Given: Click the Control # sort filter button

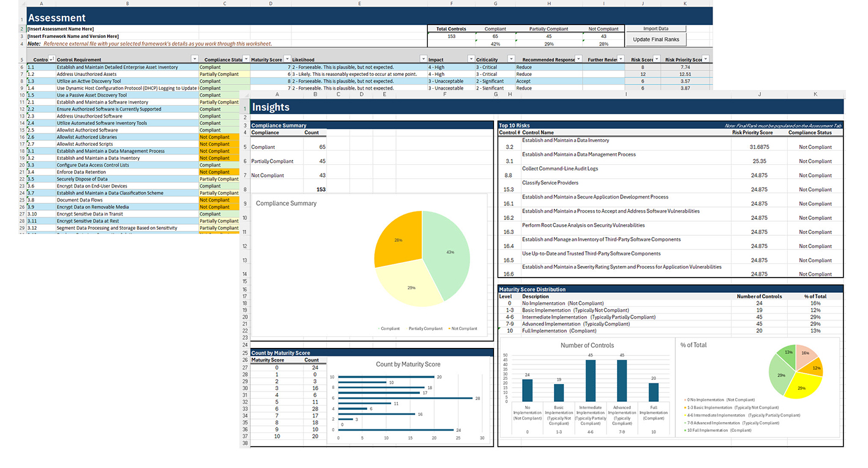Looking at the screenshot, I should point(50,59).
